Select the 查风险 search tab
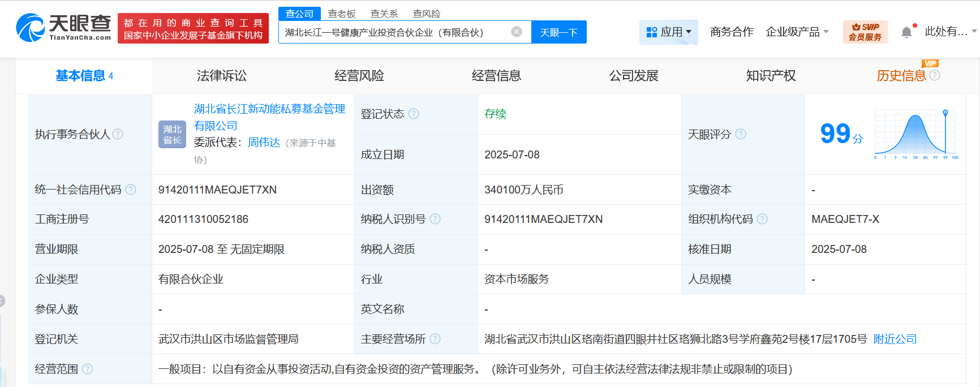This screenshot has height=387, width=980. coord(427,14)
